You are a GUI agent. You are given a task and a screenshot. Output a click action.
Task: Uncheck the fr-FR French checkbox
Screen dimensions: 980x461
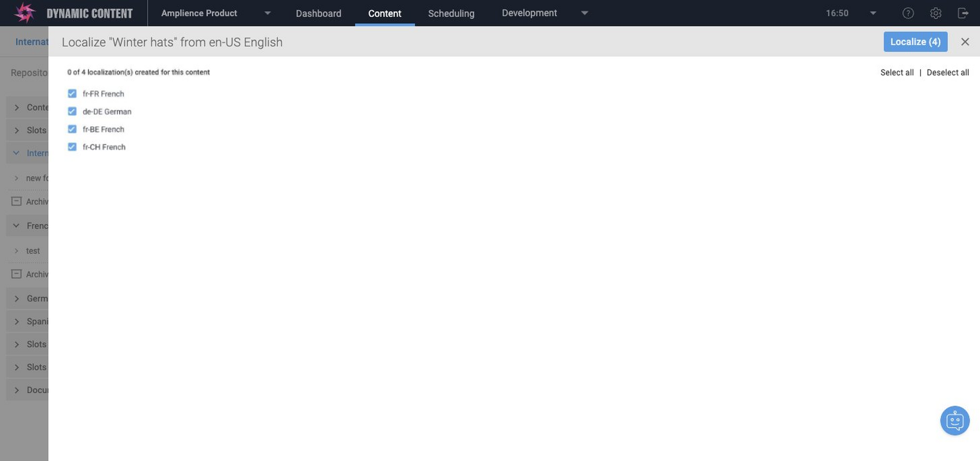click(72, 93)
